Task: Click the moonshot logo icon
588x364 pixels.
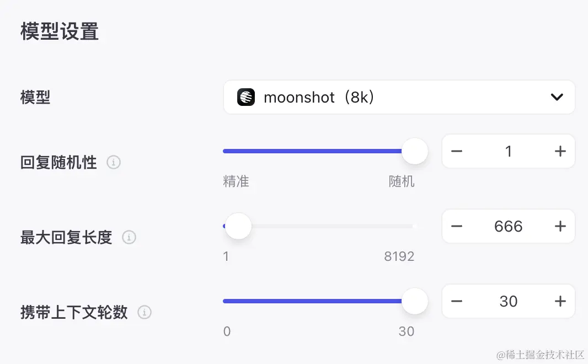Action: coord(246,98)
